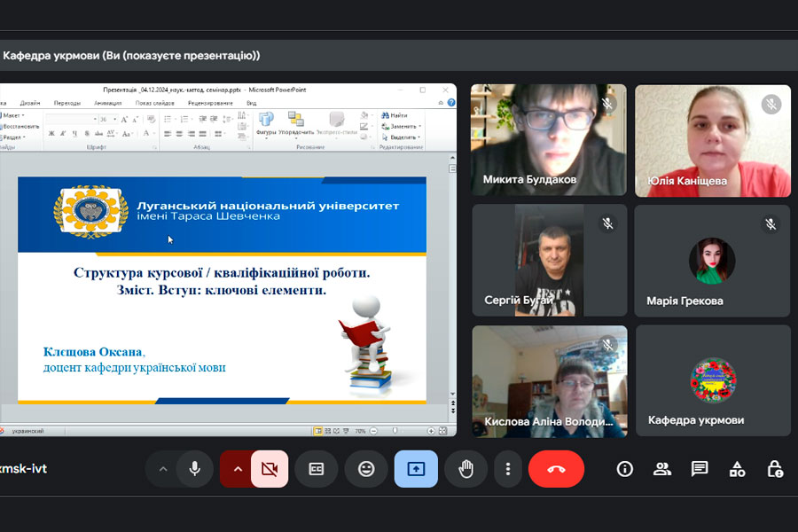Switch to the Анимация ribbon tab
The width and height of the screenshot is (798, 532).
pyautogui.click(x=108, y=103)
